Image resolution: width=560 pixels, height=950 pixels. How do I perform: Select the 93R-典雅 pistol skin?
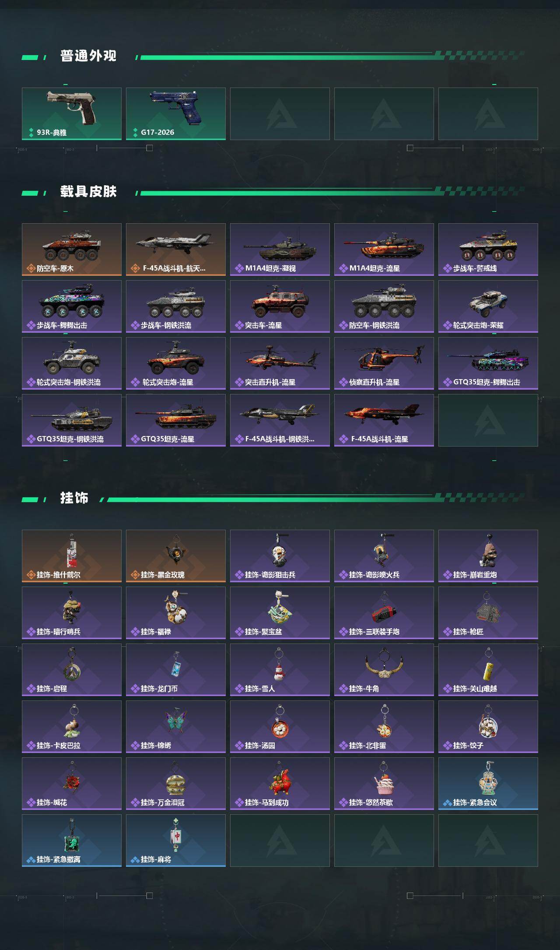[72, 114]
